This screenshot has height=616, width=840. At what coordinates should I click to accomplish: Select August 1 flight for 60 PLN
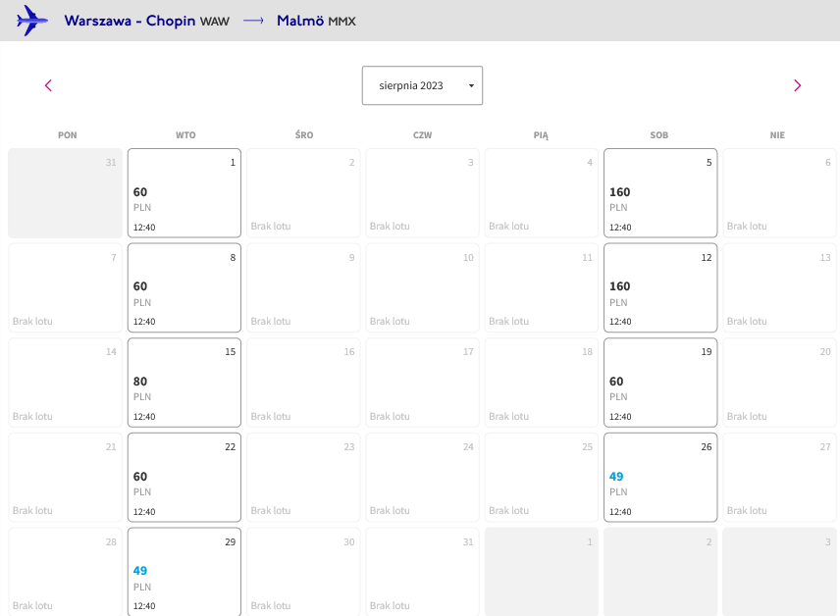pos(184,193)
